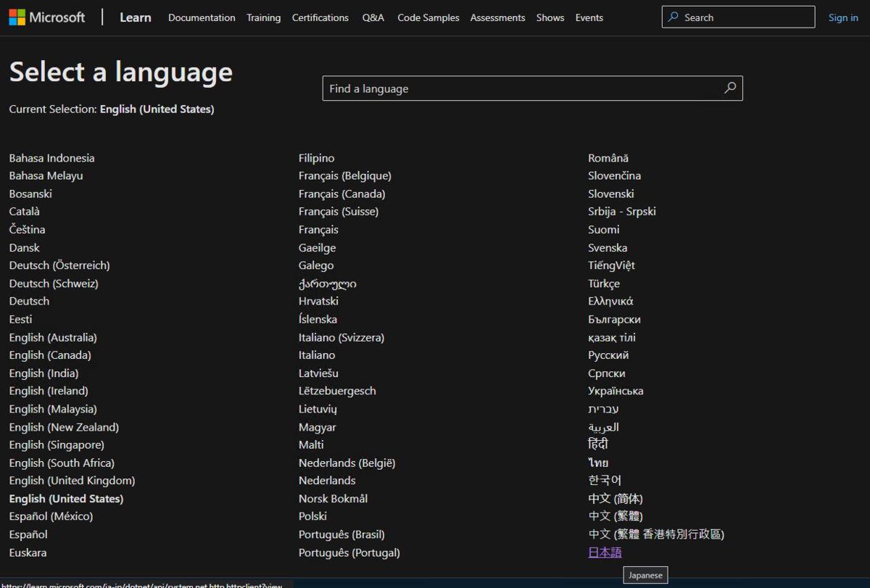Open the Documentation menu item

[x=202, y=17]
